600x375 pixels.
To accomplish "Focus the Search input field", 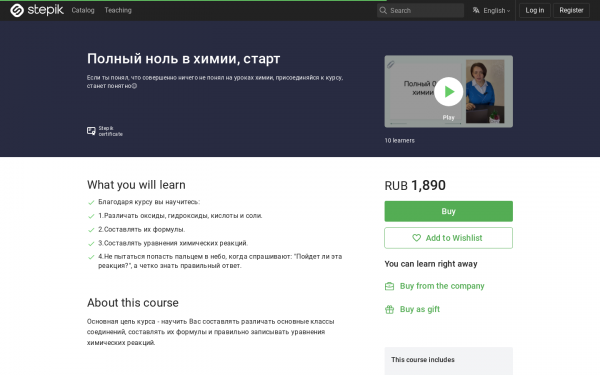I will [x=420, y=10].
